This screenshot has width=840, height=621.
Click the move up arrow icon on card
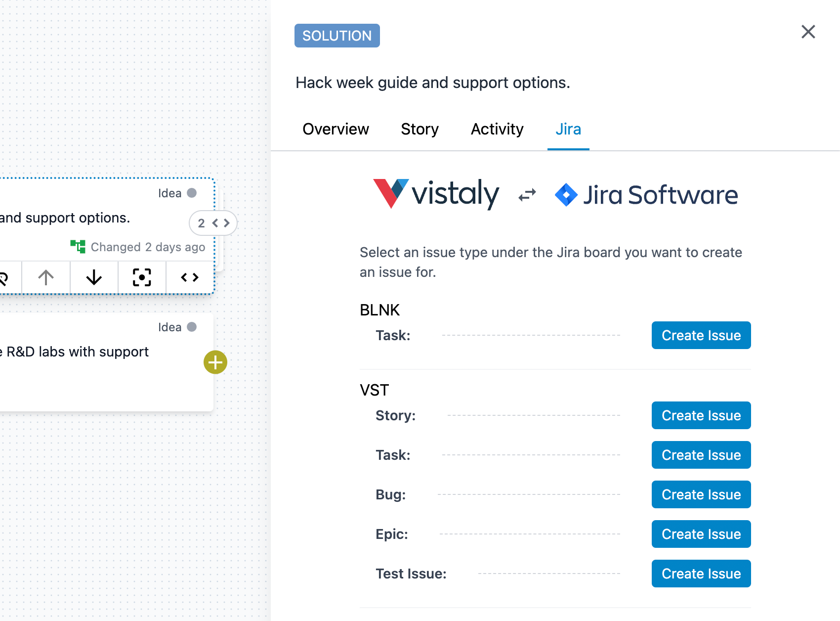coord(46,277)
